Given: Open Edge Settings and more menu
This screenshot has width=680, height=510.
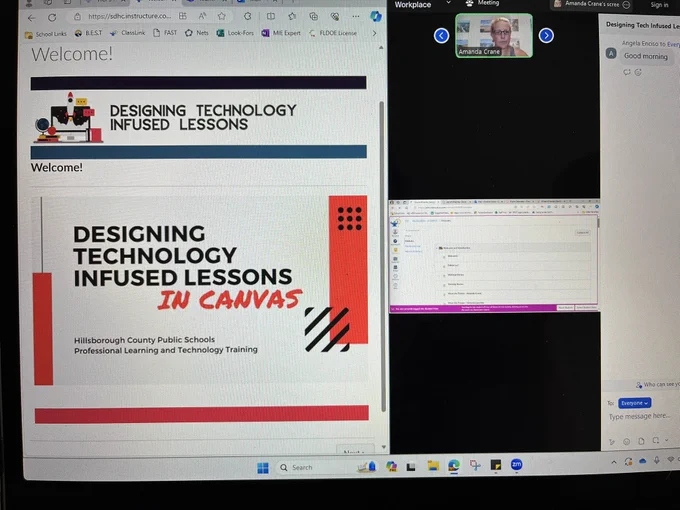Looking at the screenshot, I should coord(356,16).
